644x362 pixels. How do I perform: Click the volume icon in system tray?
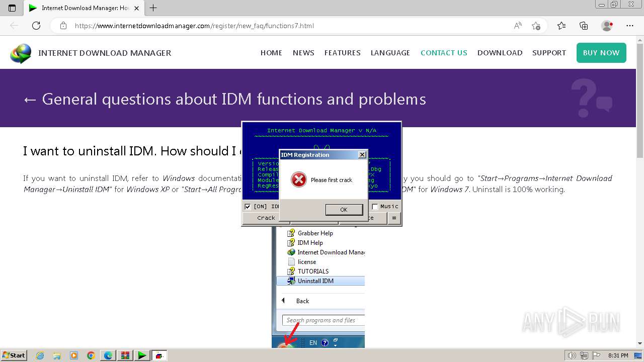(x=573, y=355)
